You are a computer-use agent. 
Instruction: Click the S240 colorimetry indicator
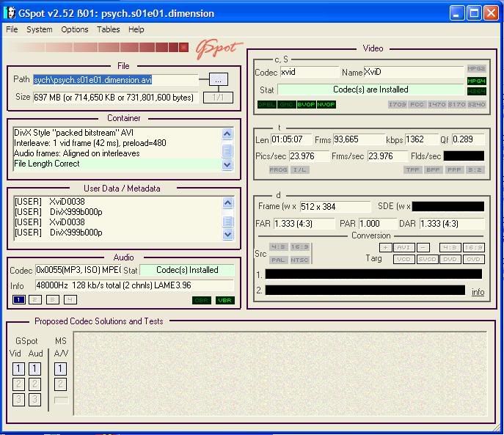pyautogui.click(x=476, y=104)
